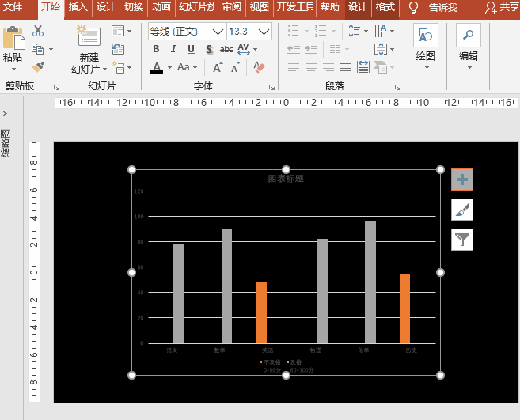
Task: Click Increase List Level icon
Action: pos(311,49)
